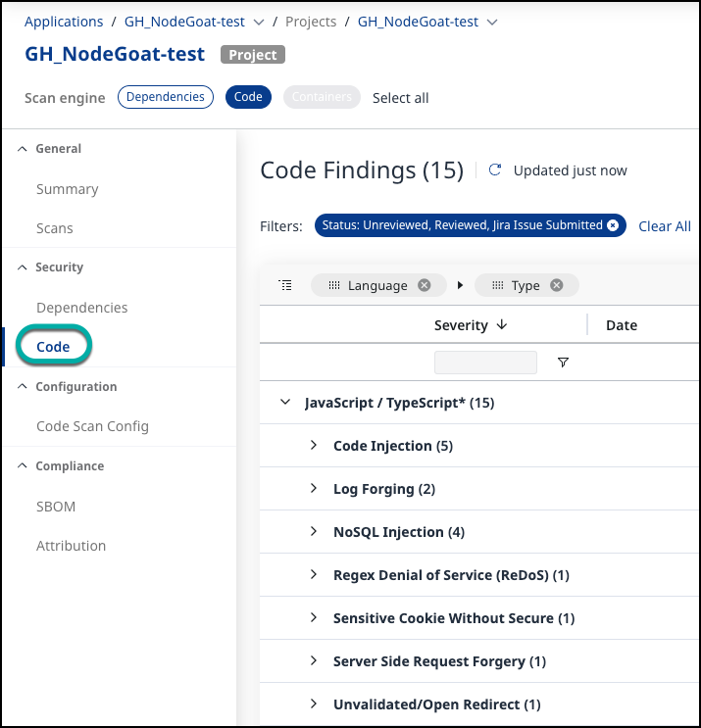
Task: Toggle the Dependencies scan engine
Action: [166, 97]
